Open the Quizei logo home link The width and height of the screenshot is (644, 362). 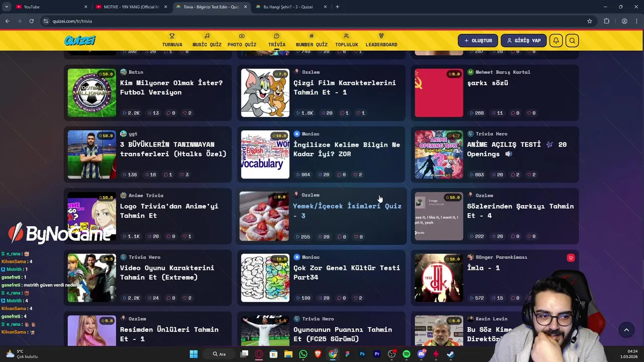click(79, 41)
